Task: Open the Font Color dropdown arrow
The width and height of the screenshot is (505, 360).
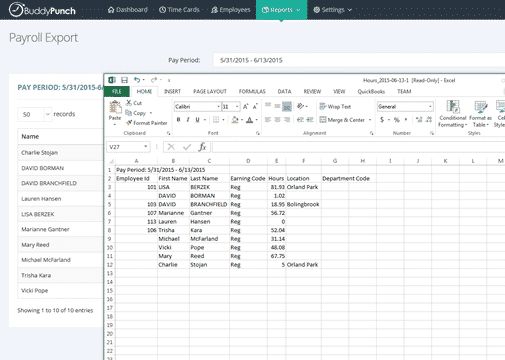Action: pyautogui.click(x=257, y=120)
